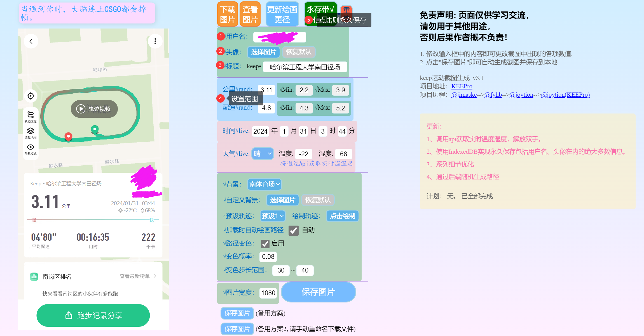Open the weather dropdown showing 晴
The width and height of the screenshot is (644, 336).
(262, 153)
